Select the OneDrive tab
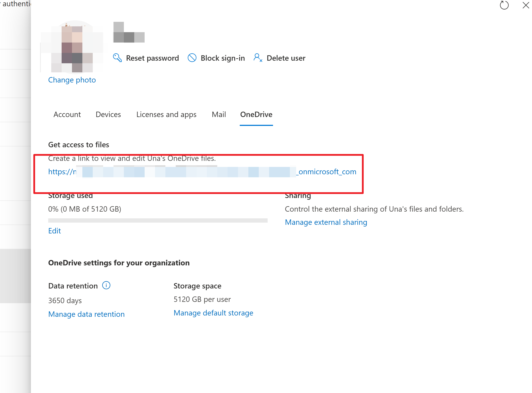The image size is (532, 393). pos(256,114)
